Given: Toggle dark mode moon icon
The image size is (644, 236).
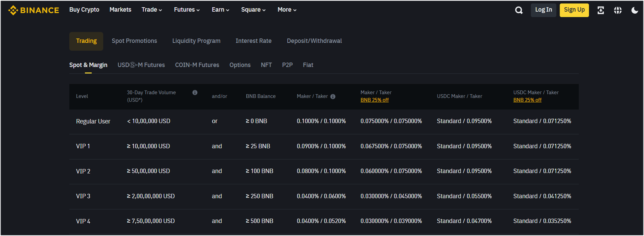Looking at the screenshot, I should tap(635, 10).
